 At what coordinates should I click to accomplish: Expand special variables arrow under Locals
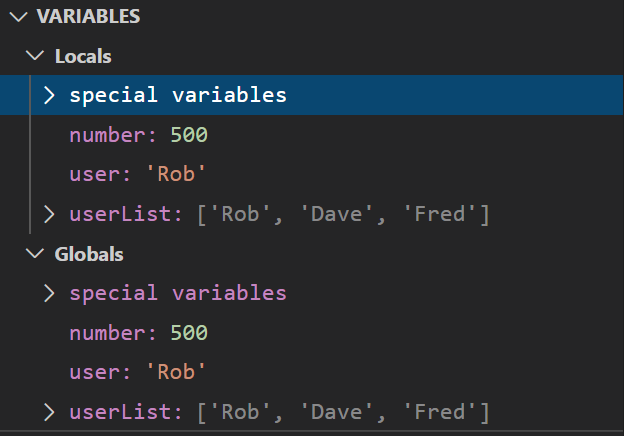(x=49, y=96)
